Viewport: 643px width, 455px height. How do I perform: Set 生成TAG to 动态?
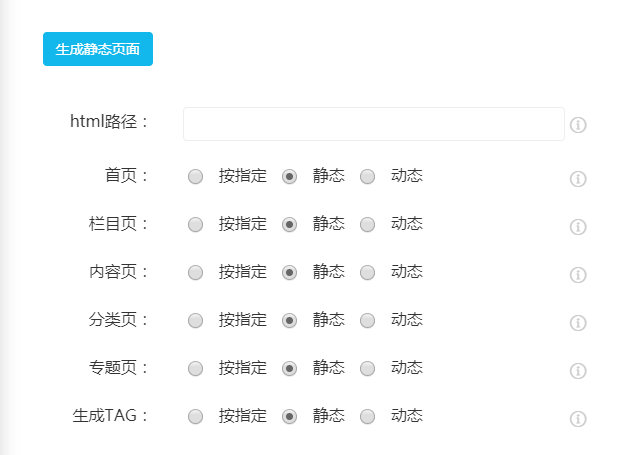tap(368, 416)
